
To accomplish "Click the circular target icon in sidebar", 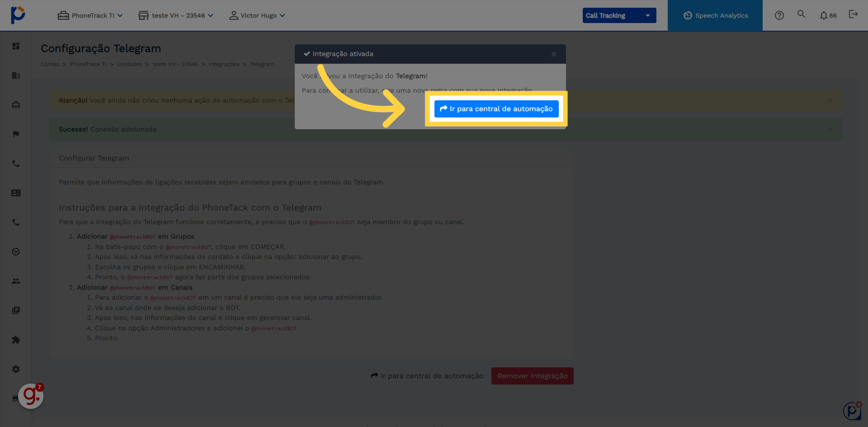I will [16, 252].
